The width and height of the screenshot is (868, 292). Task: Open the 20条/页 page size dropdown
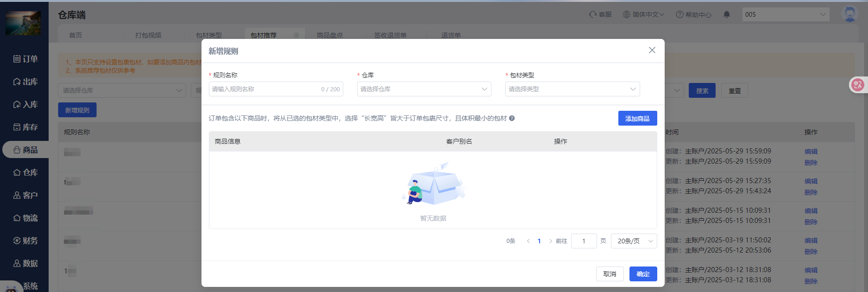click(634, 241)
